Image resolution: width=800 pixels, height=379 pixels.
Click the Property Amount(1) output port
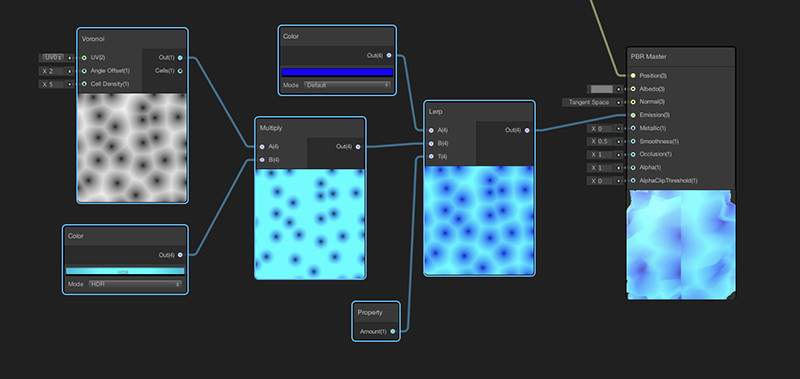(392, 332)
